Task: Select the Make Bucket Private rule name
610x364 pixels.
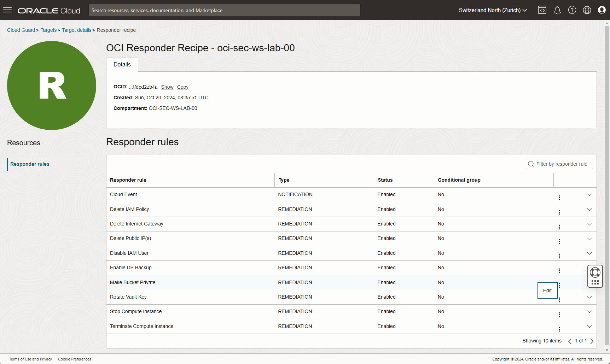Action: [133, 282]
